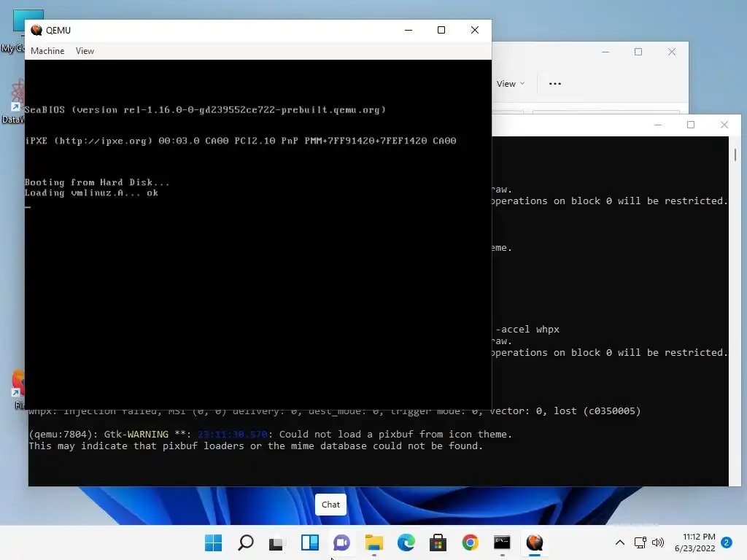The image size is (747, 560).
Task: Click the '-accel whpx' text in terminal
Action: [x=527, y=330]
